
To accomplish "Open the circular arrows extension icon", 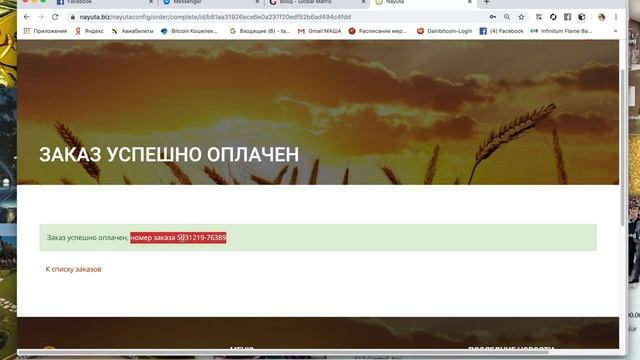I will (553, 17).
